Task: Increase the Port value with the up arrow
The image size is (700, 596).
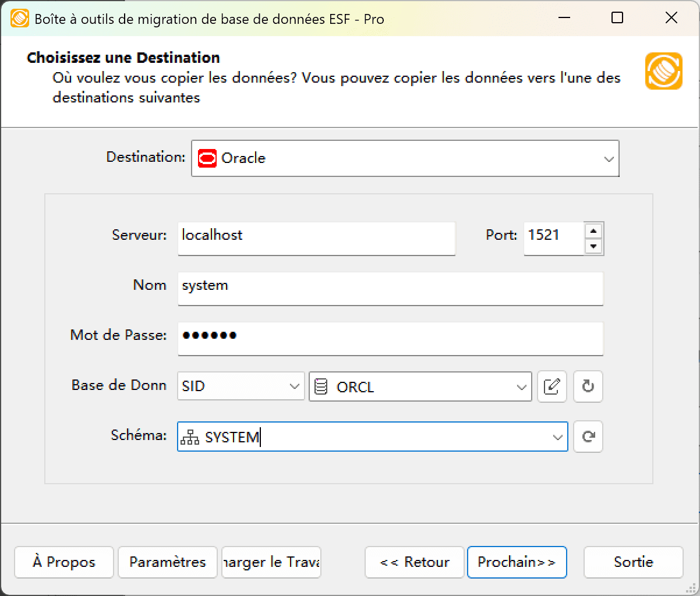Action: (593, 231)
